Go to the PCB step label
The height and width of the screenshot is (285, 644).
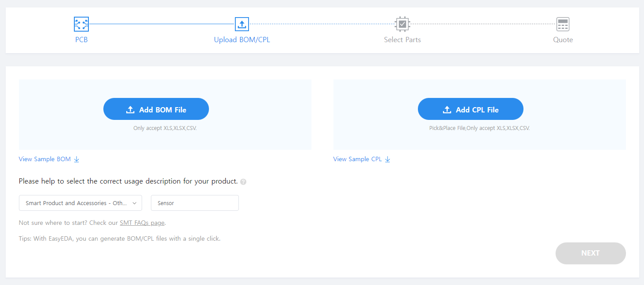click(x=81, y=40)
